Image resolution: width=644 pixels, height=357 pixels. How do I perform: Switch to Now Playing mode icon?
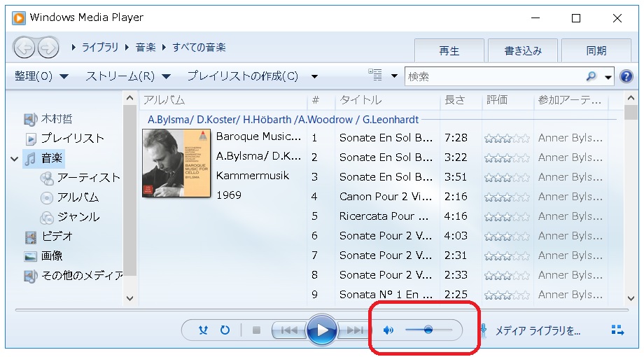[x=617, y=330]
